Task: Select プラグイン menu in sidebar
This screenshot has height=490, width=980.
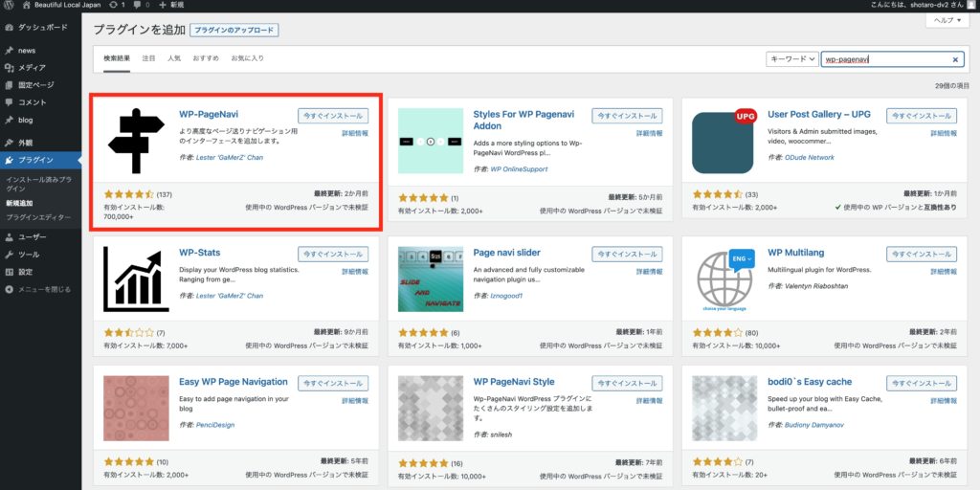Action: click(x=40, y=160)
